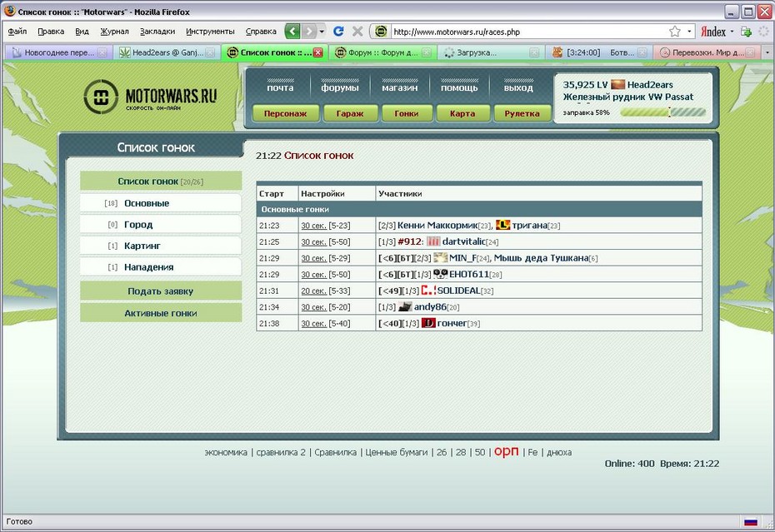Open the Справка menu
The image size is (775, 532).
point(261,32)
